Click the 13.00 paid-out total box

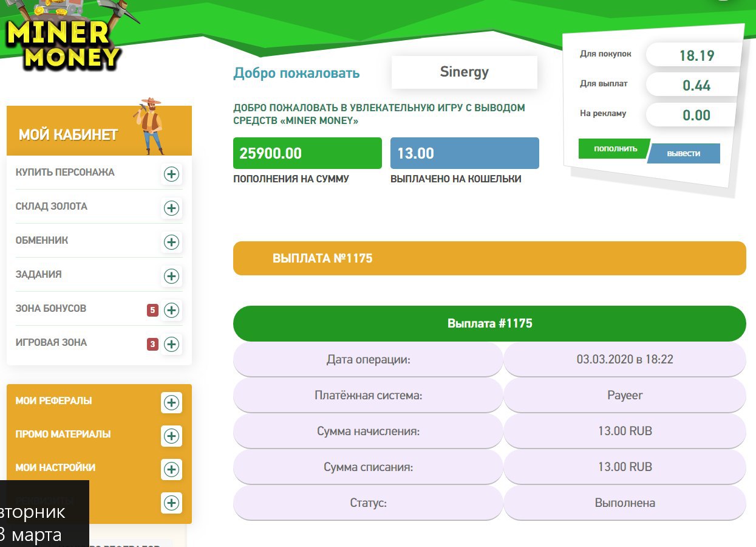click(x=465, y=153)
